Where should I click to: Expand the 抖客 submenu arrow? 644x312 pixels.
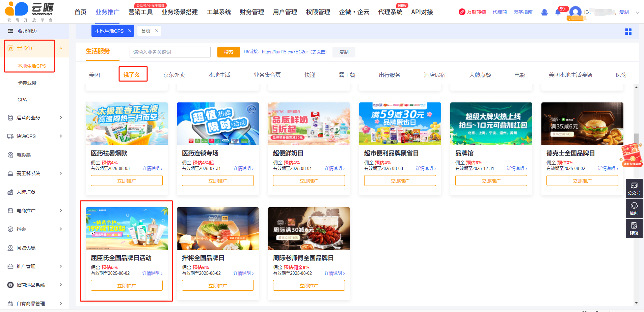coord(61,229)
